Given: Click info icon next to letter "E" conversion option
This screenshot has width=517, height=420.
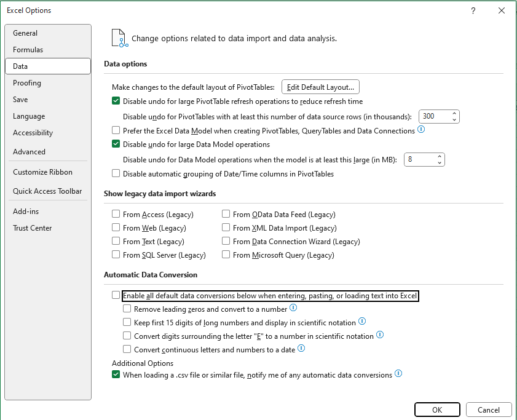Looking at the screenshot, I should 380,335.
